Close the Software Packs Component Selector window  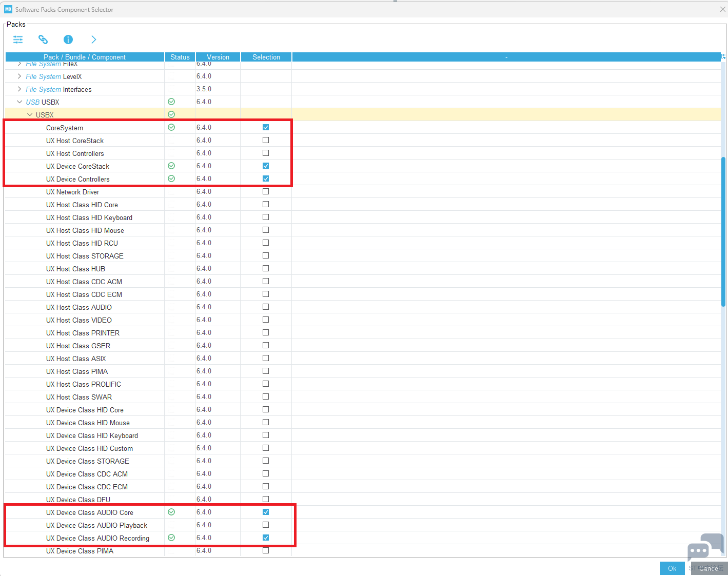[722, 9]
